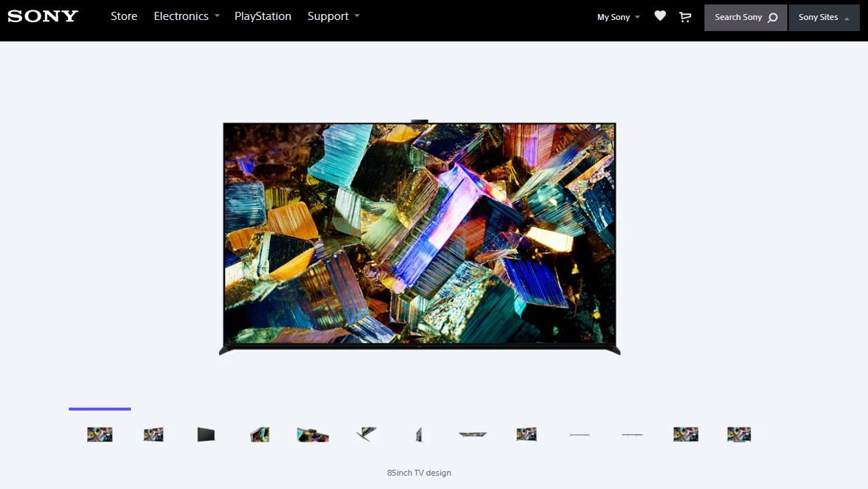Show the narrow side-profile TV thumbnail
This screenshot has width=868, height=489.
pyautogui.click(x=419, y=435)
